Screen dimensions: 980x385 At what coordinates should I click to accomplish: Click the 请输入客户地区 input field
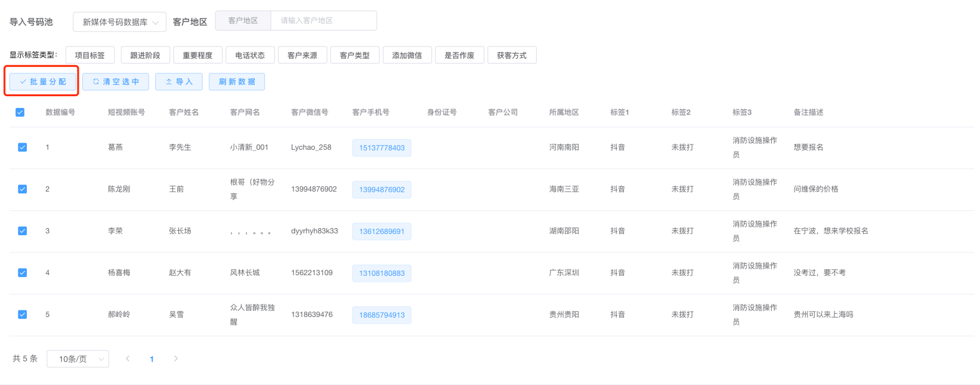(x=323, y=21)
